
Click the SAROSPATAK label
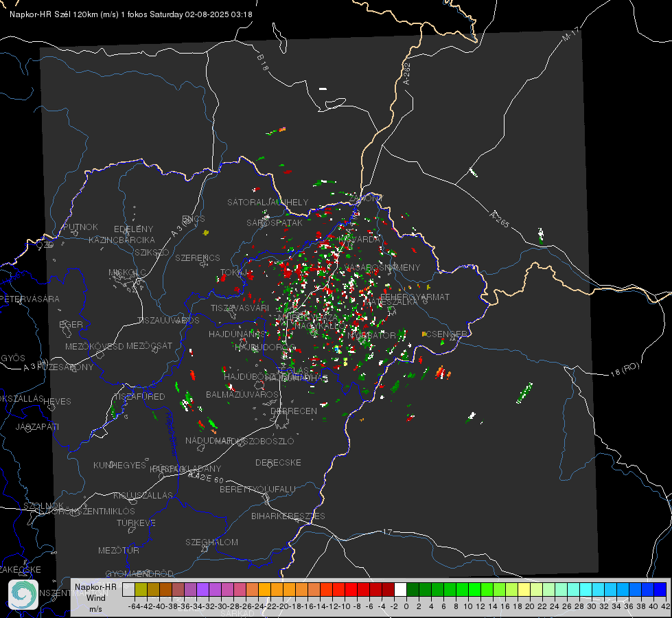point(275,222)
